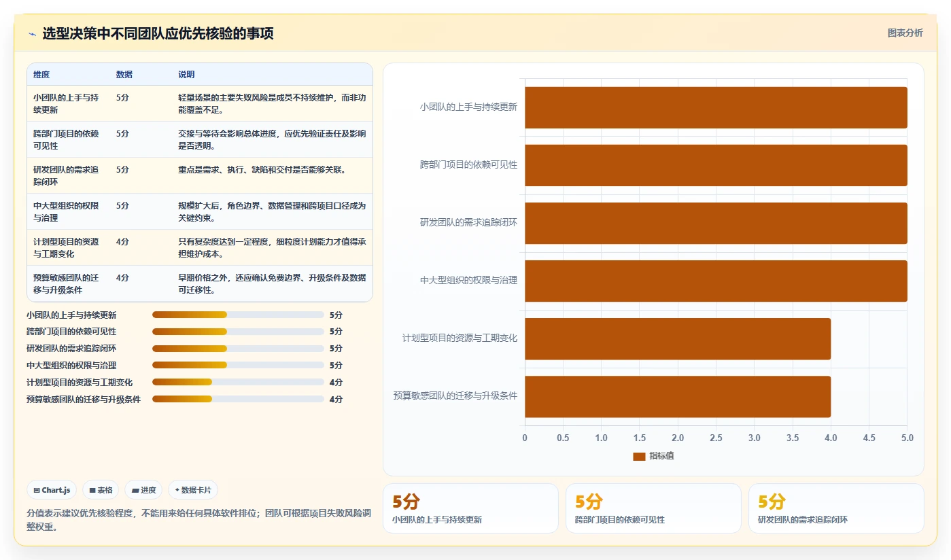The width and height of the screenshot is (951, 560).
Task: Click progress bar for 研发团队的需求追踪闭环
Action: (238, 348)
